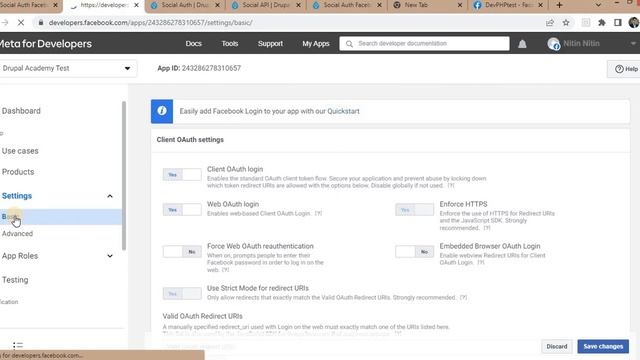This screenshot has width=640, height=360.
Task: Open notifications bell icon
Action: pos(522,44)
